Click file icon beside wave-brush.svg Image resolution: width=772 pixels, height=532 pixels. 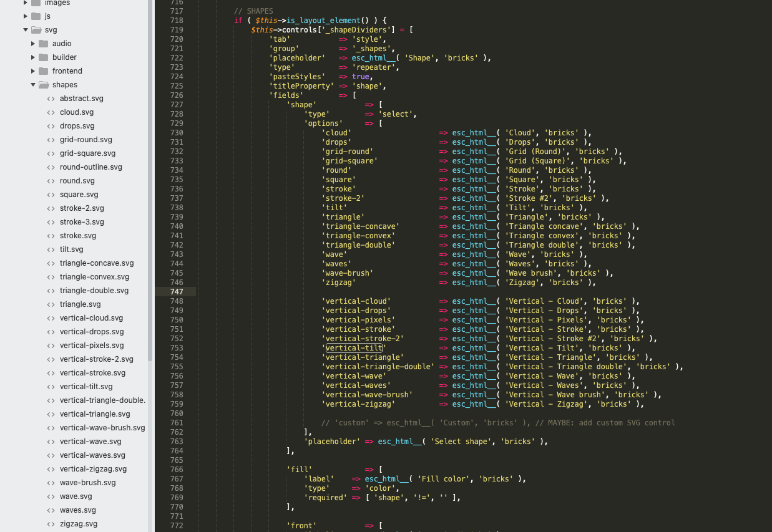coord(51,483)
